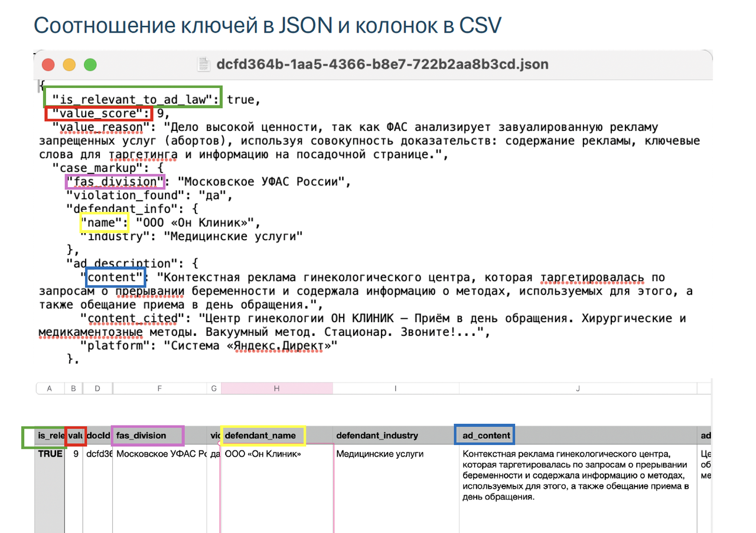Click the "fas_division" key in JSON

pos(115,181)
